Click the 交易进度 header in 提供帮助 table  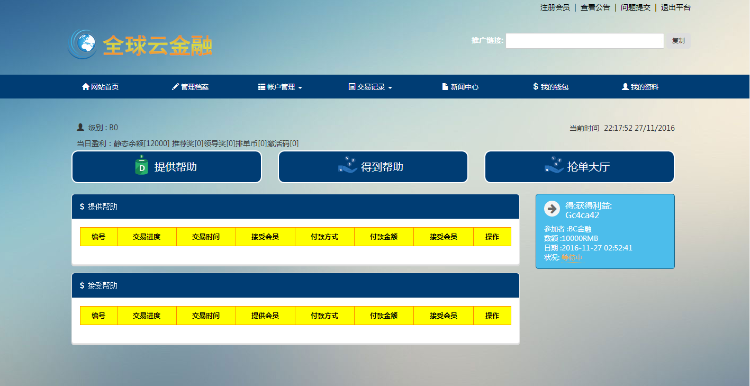[147, 237]
